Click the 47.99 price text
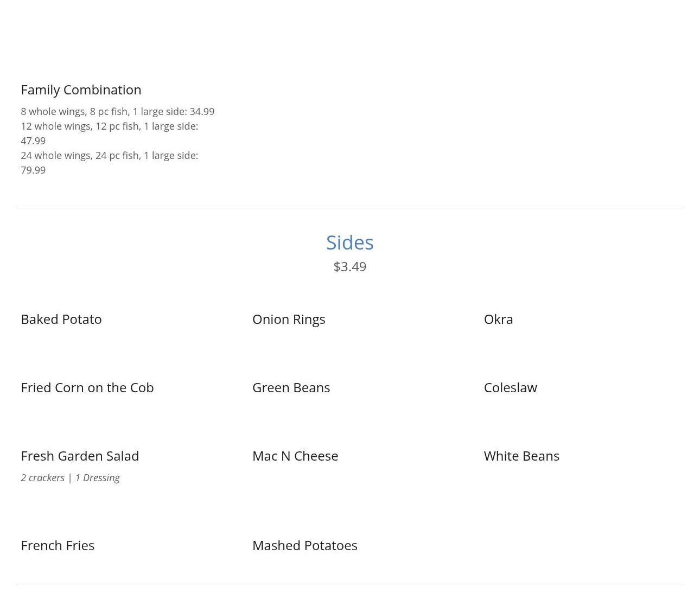 tap(33, 141)
